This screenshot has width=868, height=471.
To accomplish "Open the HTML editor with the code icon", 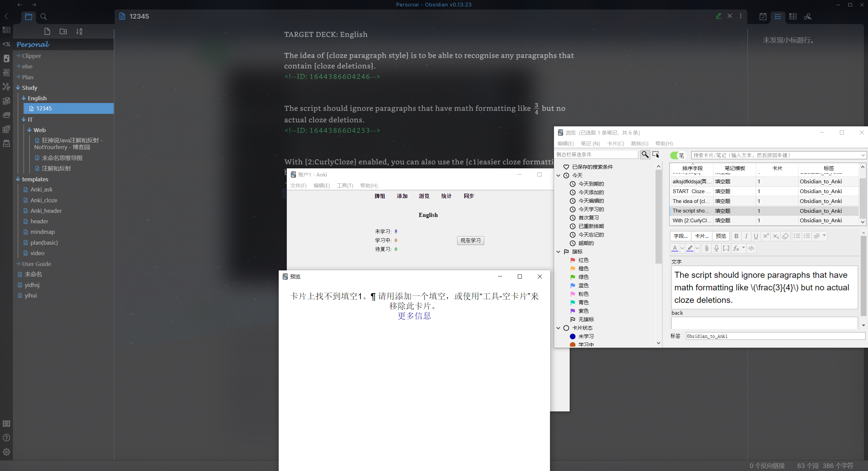I will coord(751,248).
